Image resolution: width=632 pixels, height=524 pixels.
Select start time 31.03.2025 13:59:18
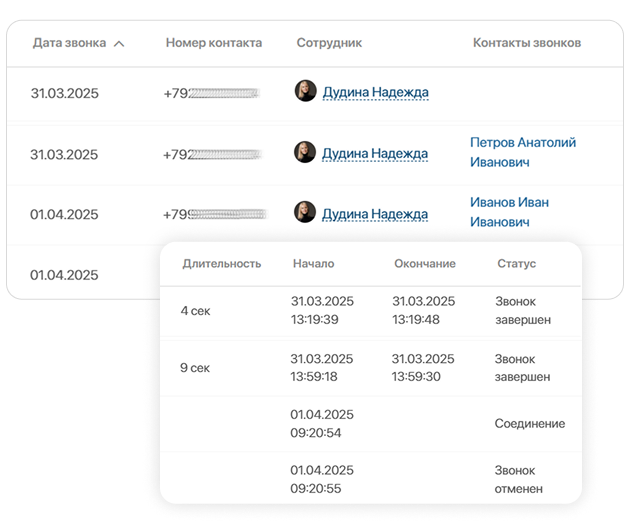(x=322, y=368)
